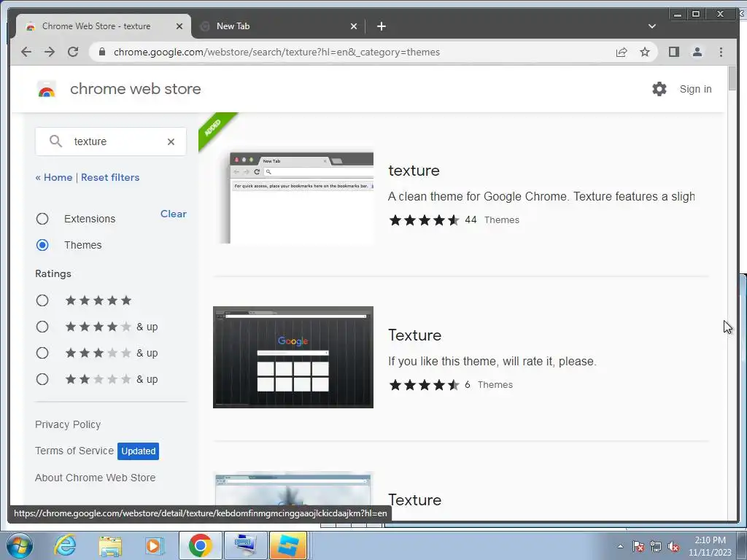The height and width of the screenshot is (560, 747).
Task: Click the texture theme title with 44 ratings
Action: (414, 171)
